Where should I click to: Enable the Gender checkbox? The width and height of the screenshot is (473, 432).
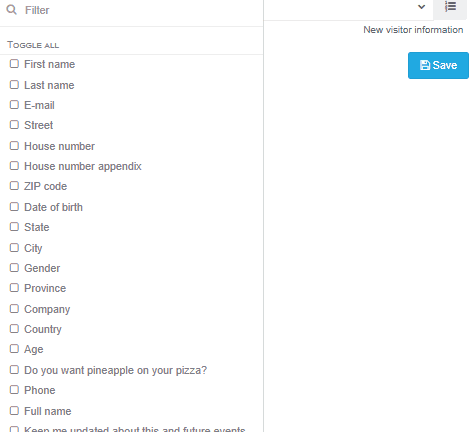point(14,268)
